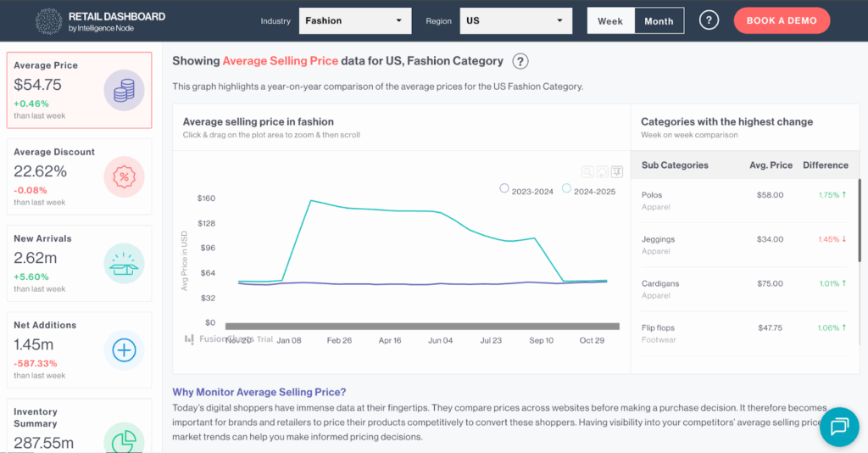
Task: Click the Retail Dashboard logo
Action: tap(102, 21)
